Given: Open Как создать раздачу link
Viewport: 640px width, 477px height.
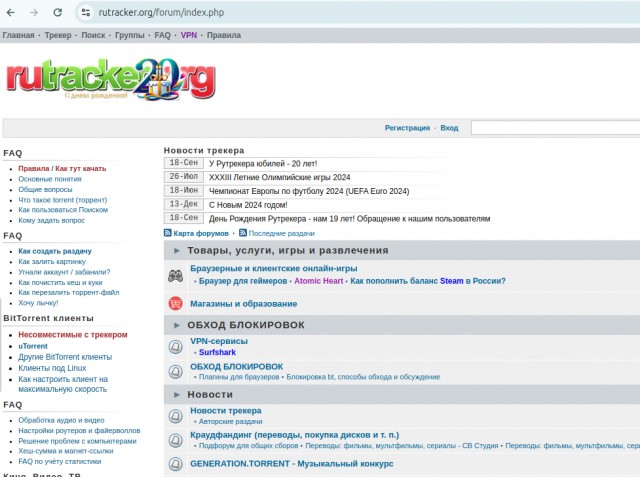Looking at the screenshot, I should tap(55, 251).
